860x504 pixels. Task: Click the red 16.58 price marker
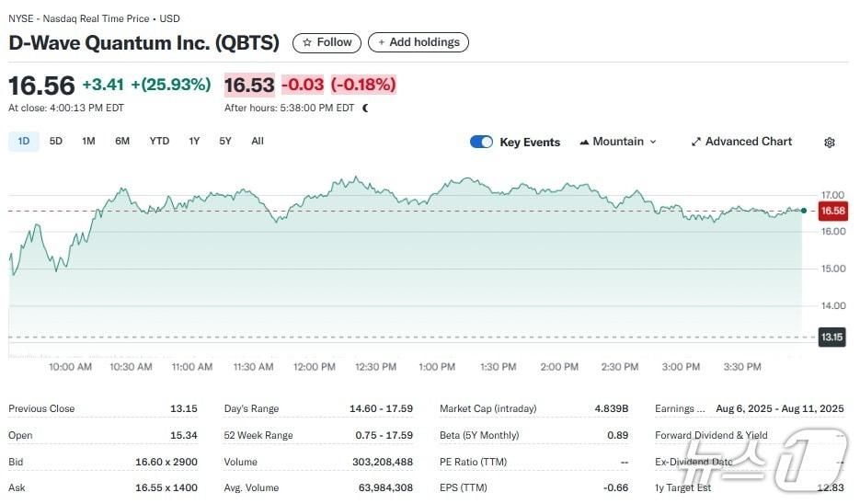pos(833,211)
